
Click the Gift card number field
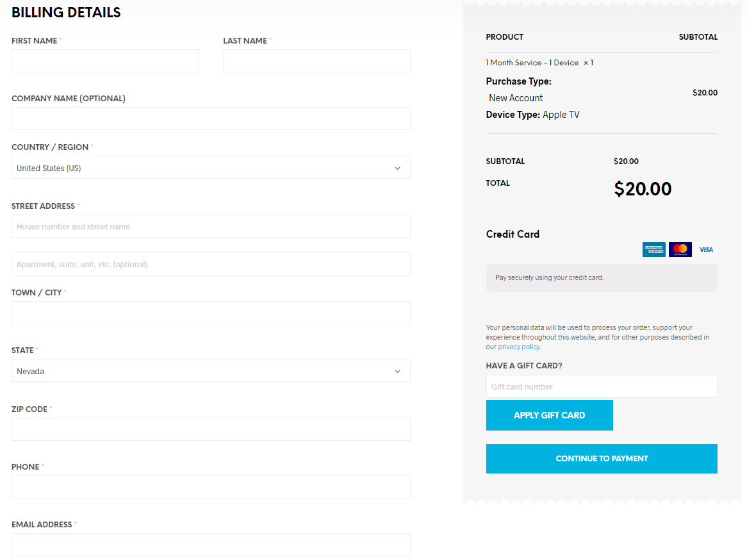pos(602,386)
